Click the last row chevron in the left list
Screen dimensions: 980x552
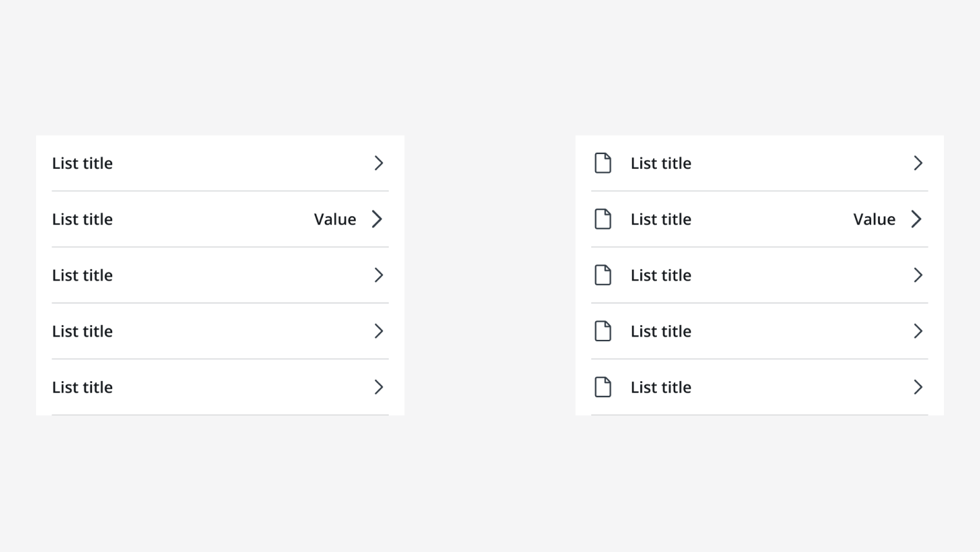point(378,387)
